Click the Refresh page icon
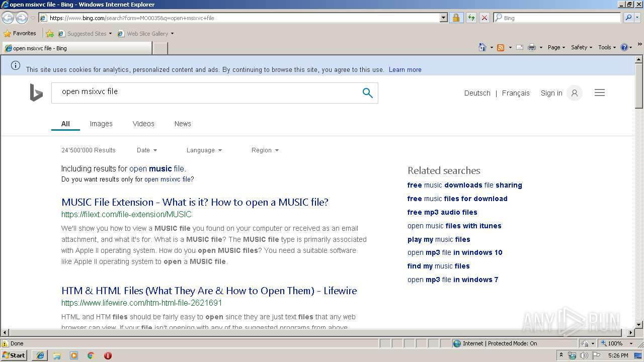This screenshot has height=362, width=644. point(471,18)
